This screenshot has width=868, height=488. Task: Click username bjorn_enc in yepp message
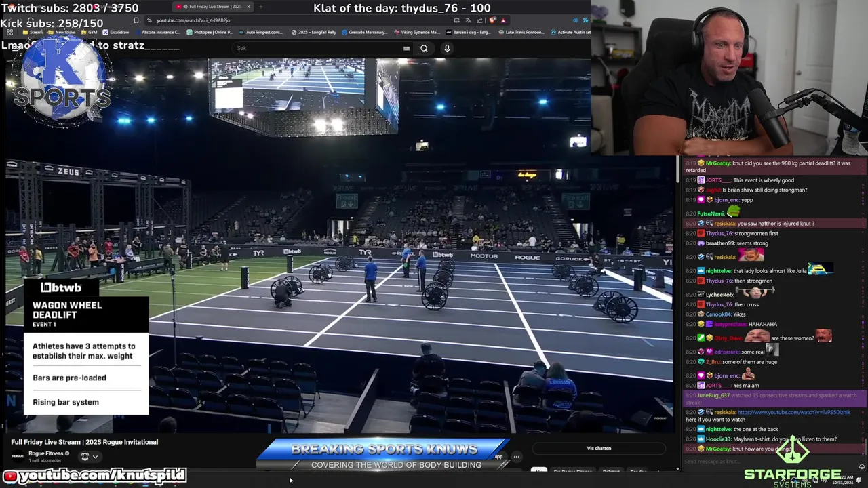tap(726, 200)
